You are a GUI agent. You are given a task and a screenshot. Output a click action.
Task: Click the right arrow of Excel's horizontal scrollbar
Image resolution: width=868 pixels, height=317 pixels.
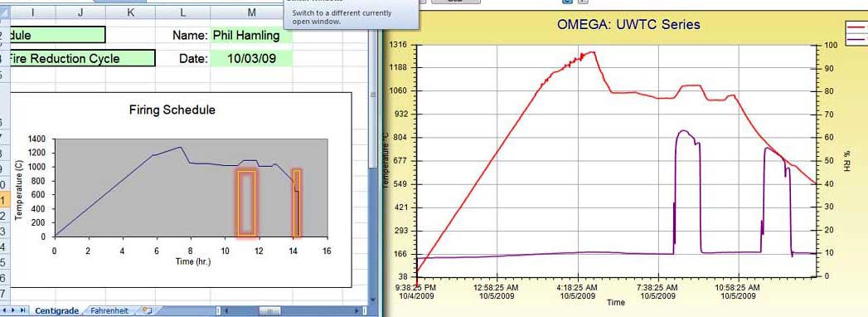tap(356, 311)
